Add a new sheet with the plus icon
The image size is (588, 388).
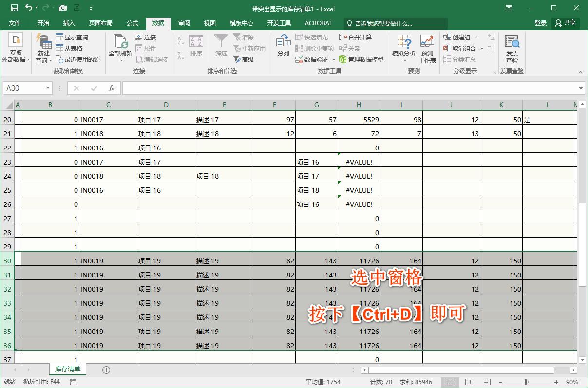[x=106, y=370]
